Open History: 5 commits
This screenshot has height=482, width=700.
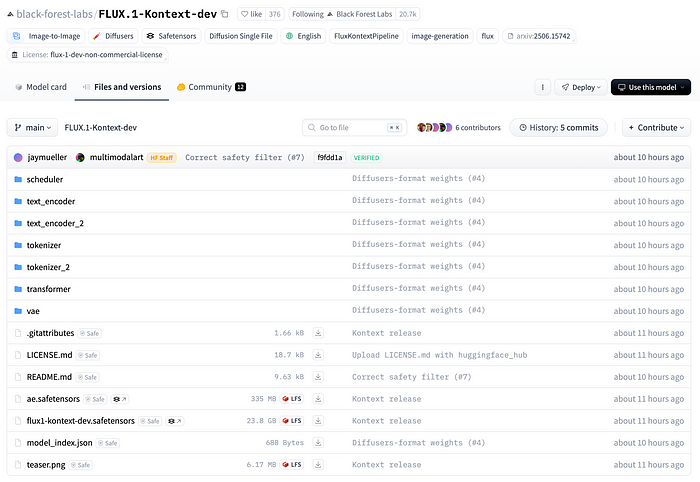coord(558,128)
